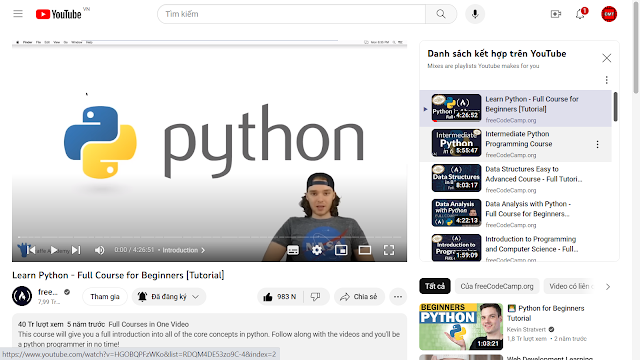Image resolution: width=640 pixels, height=360 pixels.
Task: Click the search magnifier button
Action: coord(441,14)
